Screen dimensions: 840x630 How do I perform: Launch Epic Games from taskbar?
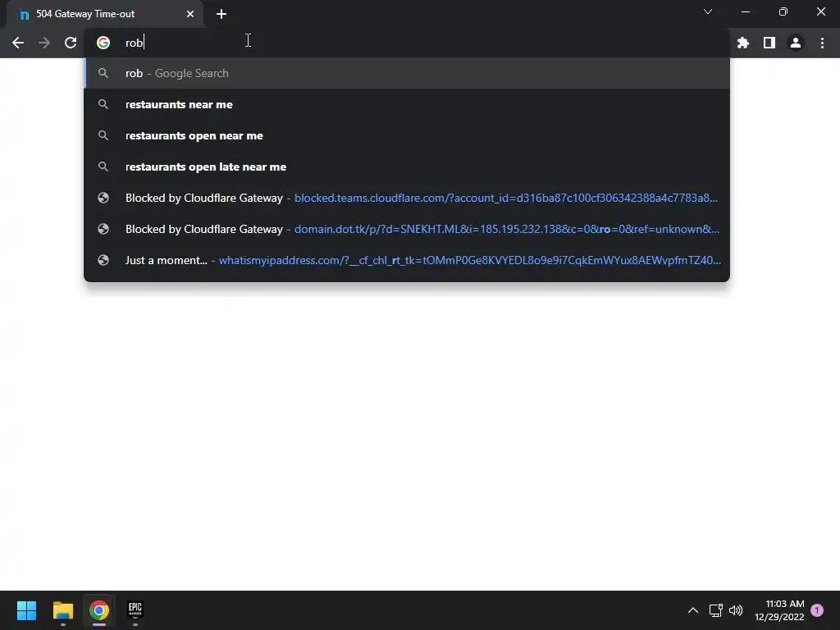(135, 610)
